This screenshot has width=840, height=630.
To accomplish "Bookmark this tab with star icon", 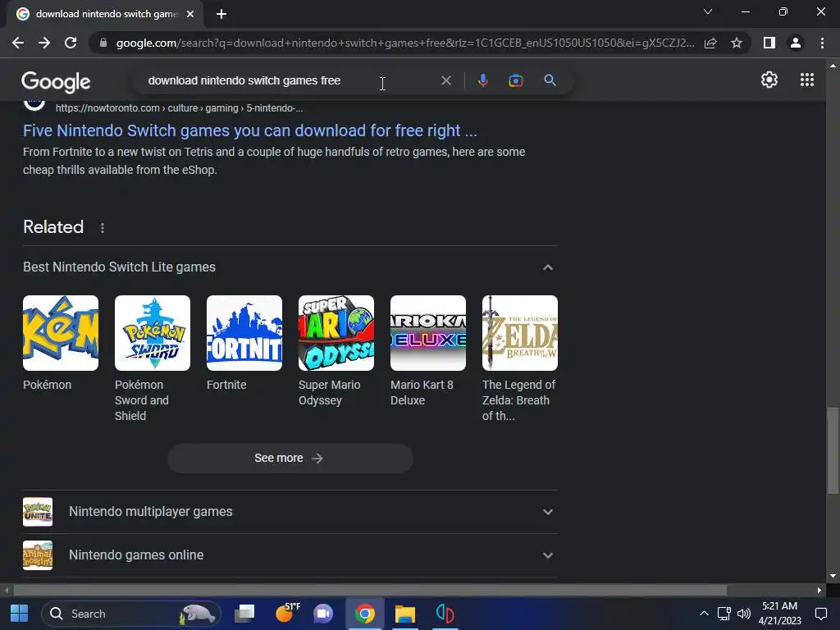I will click(x=737, y=43).
